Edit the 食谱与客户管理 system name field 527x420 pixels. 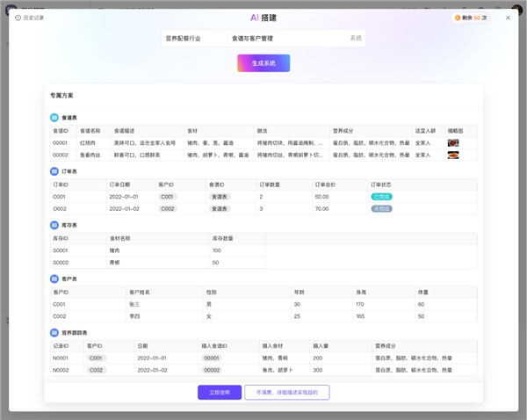(285, 39)
